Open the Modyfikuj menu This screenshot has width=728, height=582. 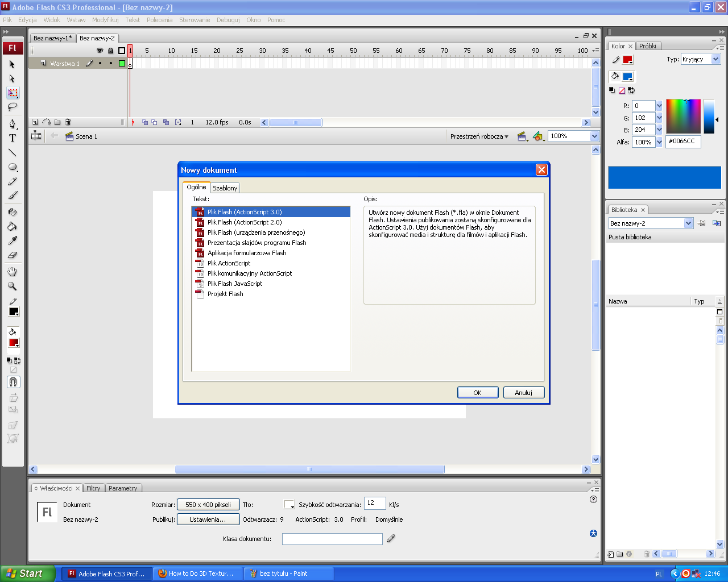(105, 20)
